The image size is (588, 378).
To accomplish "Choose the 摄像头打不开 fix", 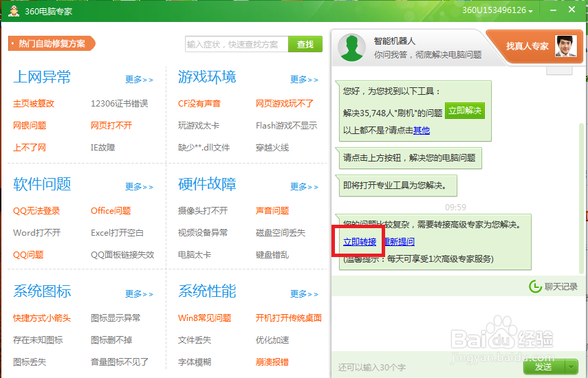I will pos(203,210).
